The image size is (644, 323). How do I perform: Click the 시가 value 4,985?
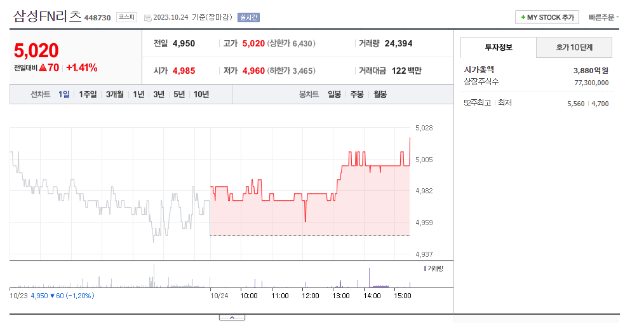click(184, 71)
